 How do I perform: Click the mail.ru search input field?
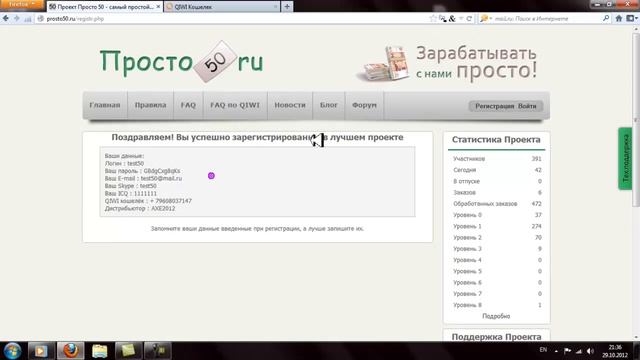(x=547, y=18)
